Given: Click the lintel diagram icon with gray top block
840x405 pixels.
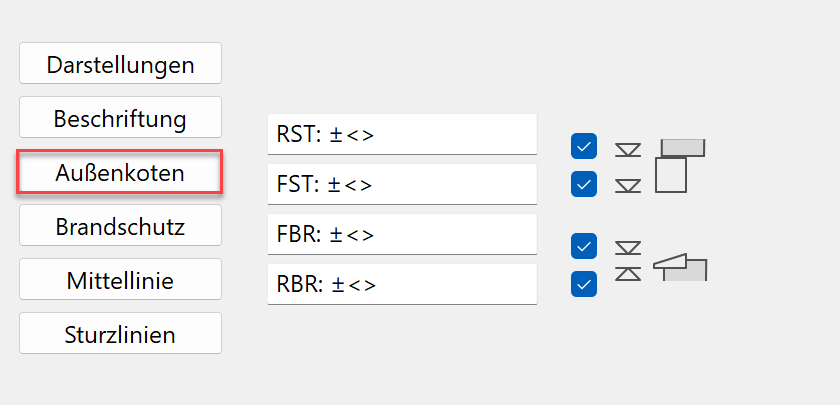Looking at the screenshot, I should click(x=679, y=166).
